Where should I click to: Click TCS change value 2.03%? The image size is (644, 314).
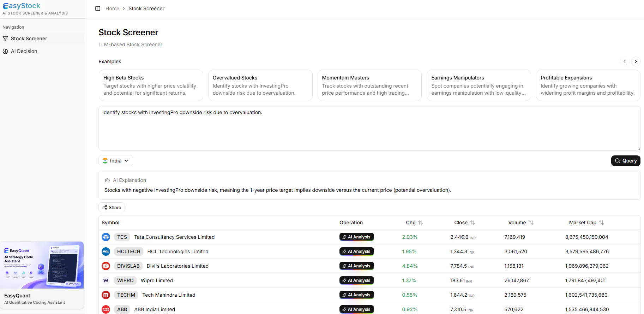tap(410, 237)
